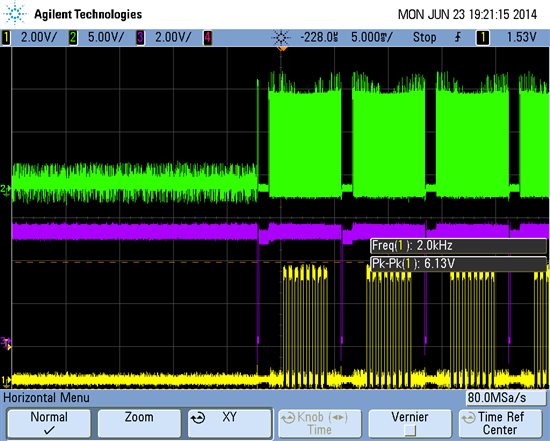Open the Zoom horizontal mode
Viewport: 550px width, 441px height.
pos(139,423)
